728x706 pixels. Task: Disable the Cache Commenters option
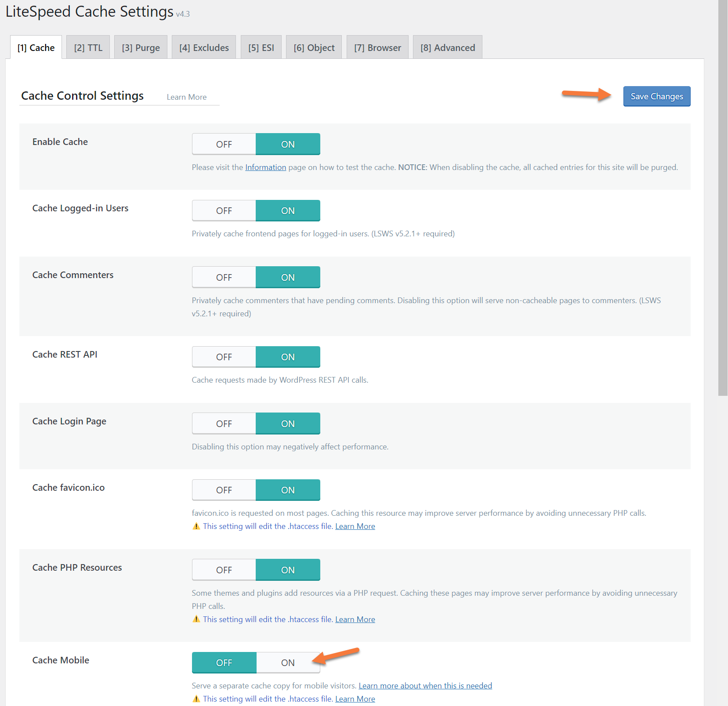(224, 278)
